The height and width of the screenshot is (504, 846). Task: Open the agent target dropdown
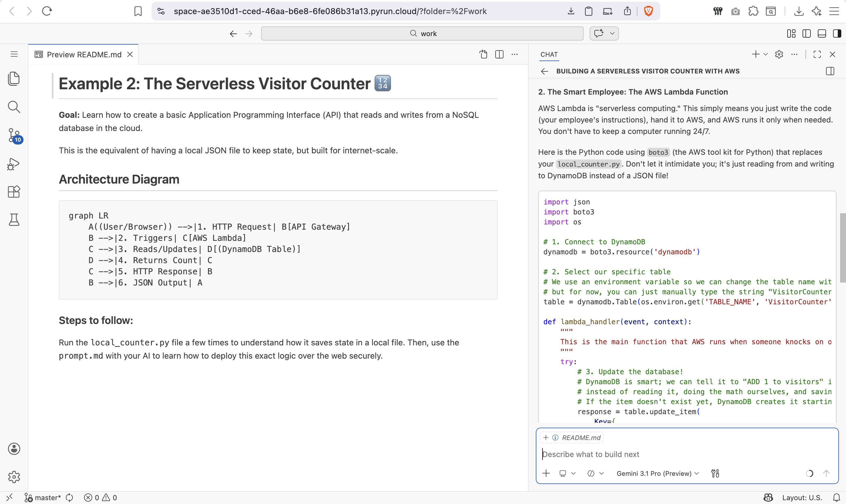pos(568,473)
